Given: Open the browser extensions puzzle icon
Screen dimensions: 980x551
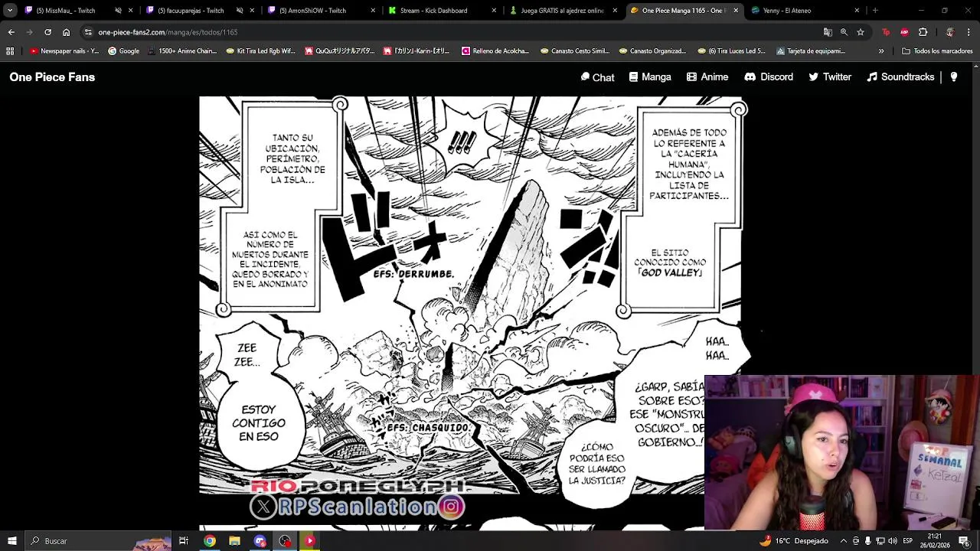Looking at the screenshot, I should pyautogui.click(x=923, y=32).
